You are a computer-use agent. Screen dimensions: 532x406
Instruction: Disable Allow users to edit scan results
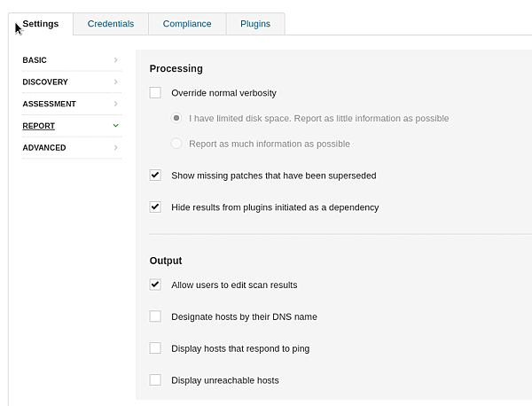[155, 285]
